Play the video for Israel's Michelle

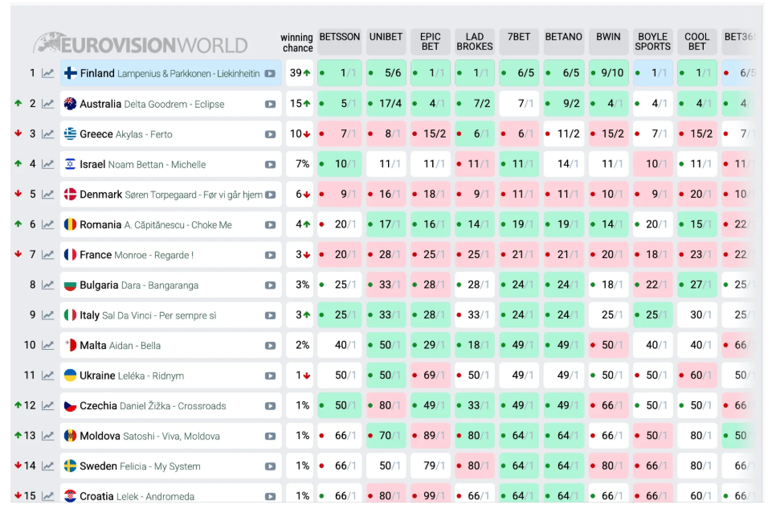[x=270, y=165]
